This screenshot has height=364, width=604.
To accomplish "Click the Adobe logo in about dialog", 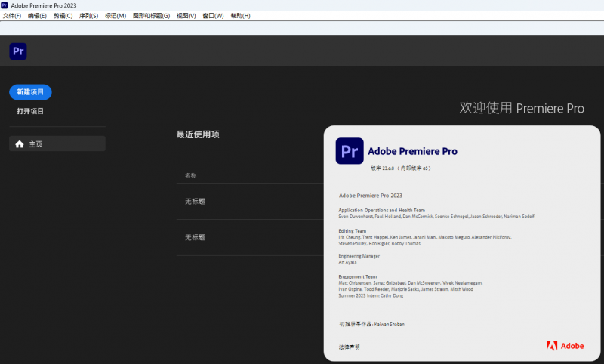I will 565,346.
